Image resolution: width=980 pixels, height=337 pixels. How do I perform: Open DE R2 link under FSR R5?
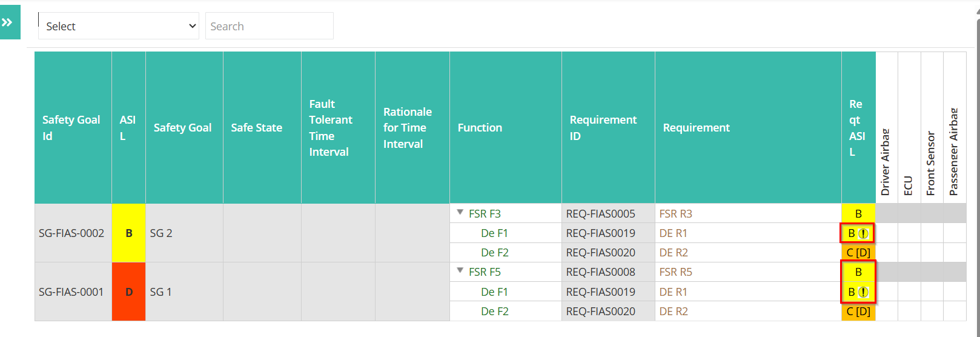(674, 312)
